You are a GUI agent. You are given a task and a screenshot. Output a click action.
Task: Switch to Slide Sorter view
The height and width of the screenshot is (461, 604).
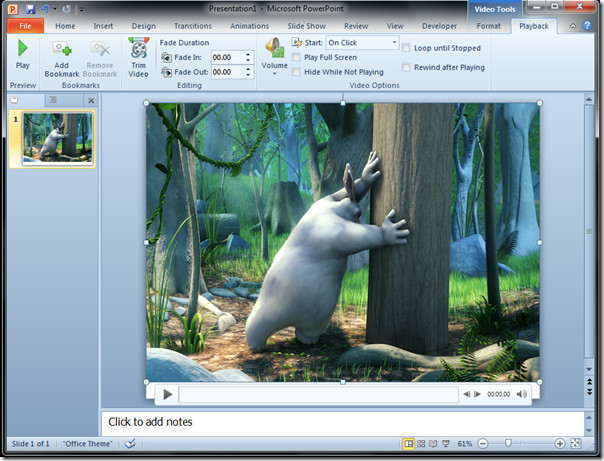421,444
